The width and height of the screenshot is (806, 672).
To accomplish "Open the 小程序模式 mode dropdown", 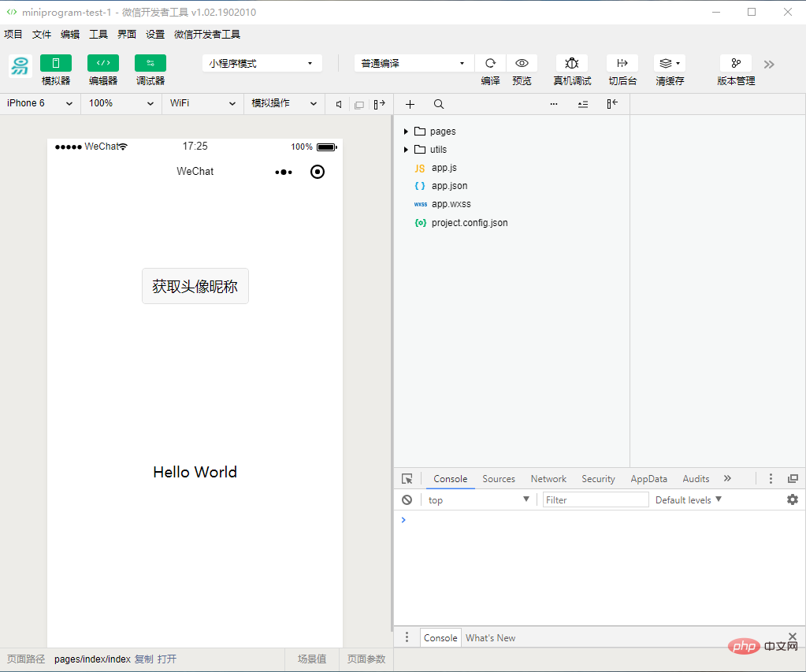I will point(262,63).
